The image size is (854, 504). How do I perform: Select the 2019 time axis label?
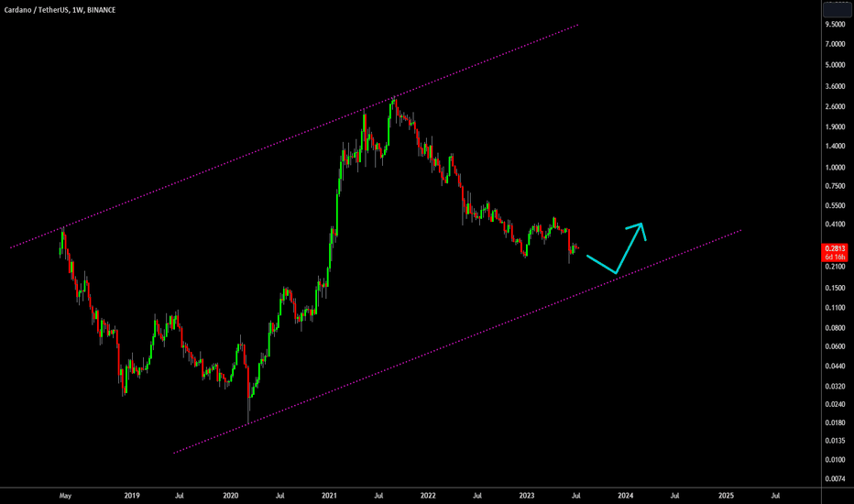(132, 496)
